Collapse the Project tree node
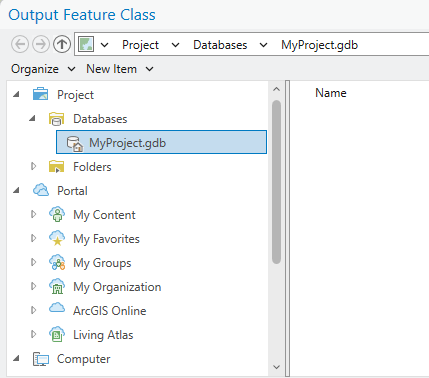Screen dimensions: 429x378 [x=16, y=95]
